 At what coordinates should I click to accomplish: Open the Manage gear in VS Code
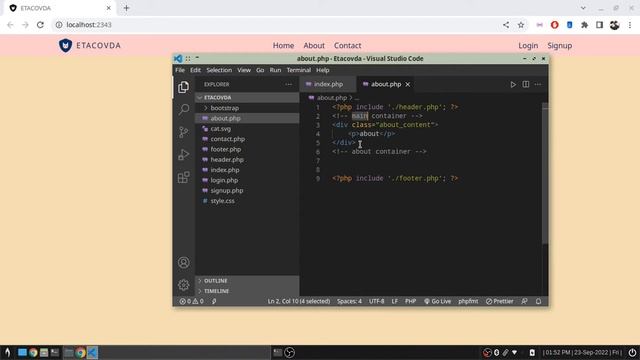(x=184, y=285)
